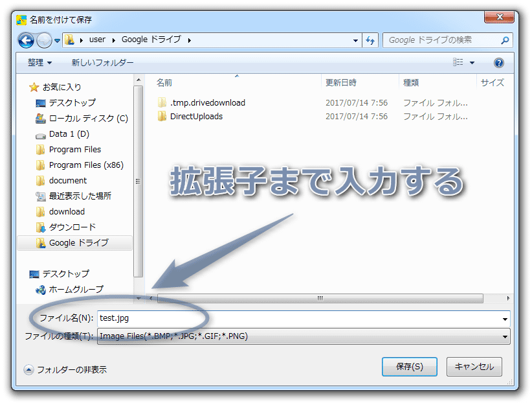This screenshot has width=532, height=405.
Task: Click the yellow star Favorites icon
Action: [x=34, y=87]
